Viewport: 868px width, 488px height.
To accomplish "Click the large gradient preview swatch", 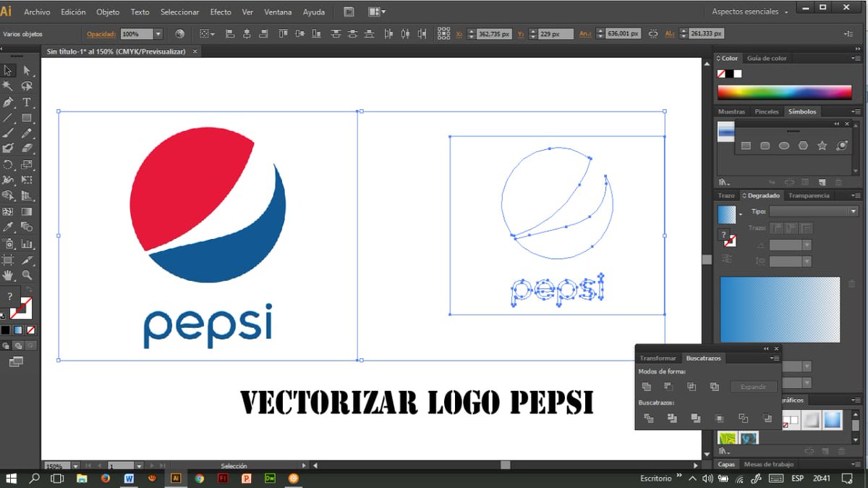I will [780, 309].
